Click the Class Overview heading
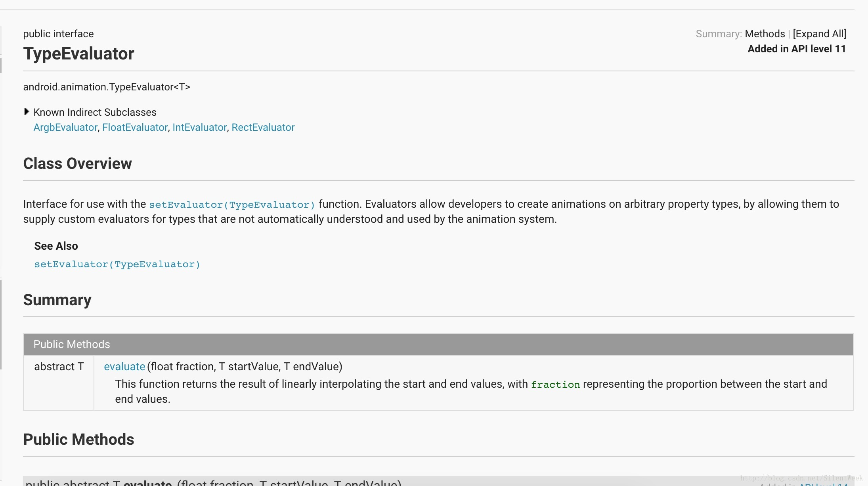 coord(77,163)
